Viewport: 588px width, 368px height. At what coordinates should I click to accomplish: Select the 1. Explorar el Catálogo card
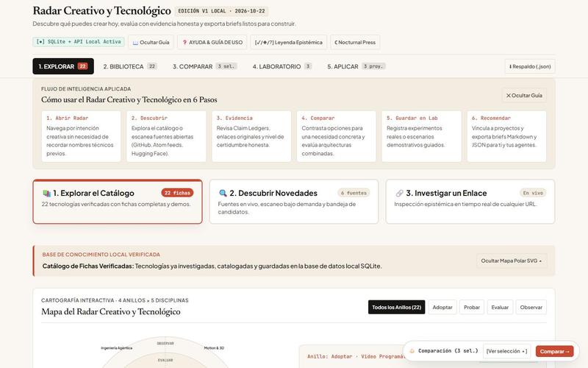[118, 202]
